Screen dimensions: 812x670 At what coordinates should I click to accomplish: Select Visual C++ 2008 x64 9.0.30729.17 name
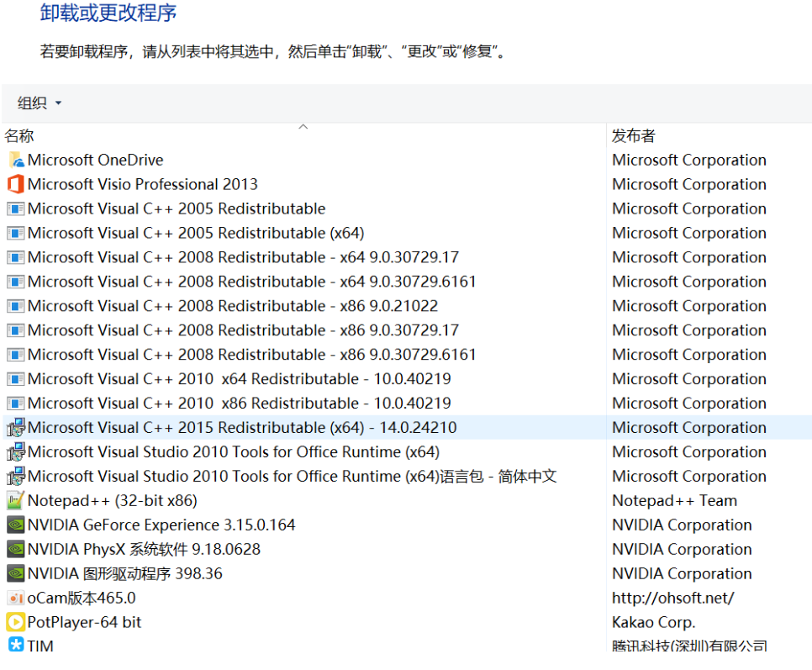point(244,257)
